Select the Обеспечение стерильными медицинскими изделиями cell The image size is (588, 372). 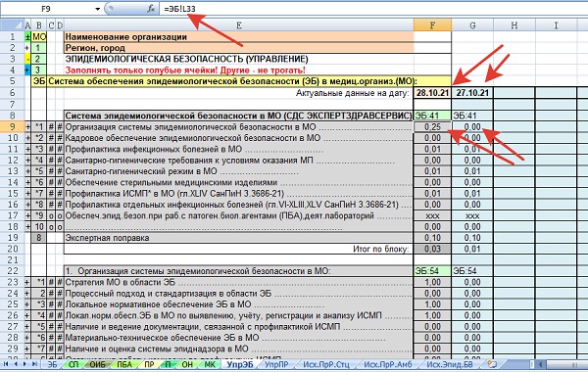238,182
